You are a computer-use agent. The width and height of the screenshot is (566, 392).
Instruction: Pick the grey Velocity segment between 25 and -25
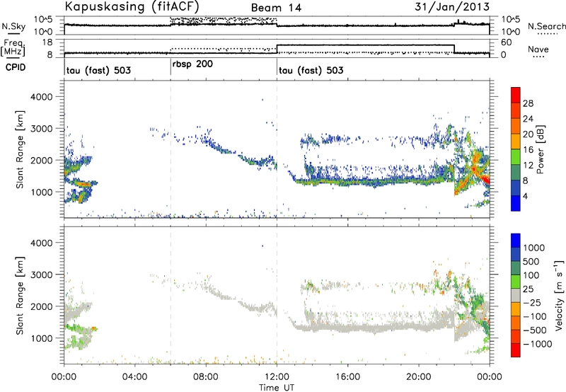point(516,295)
